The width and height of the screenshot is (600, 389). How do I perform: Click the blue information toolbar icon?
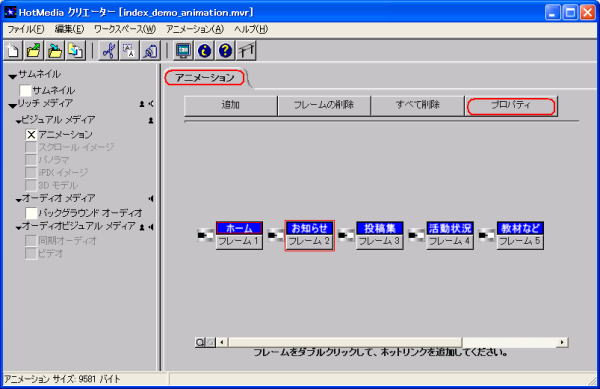tap(204, 50)
